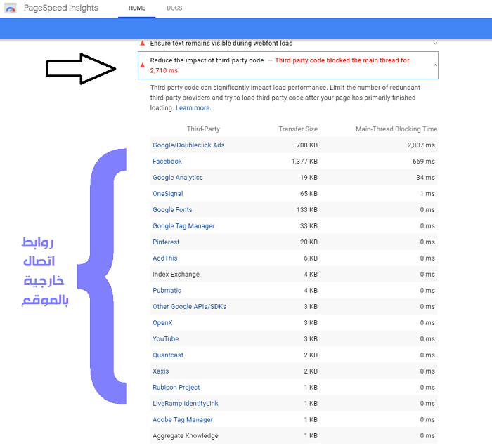This screenshot has height=448, width=492.
Task: Open the DOCS tab
Action: pos(174,8)
